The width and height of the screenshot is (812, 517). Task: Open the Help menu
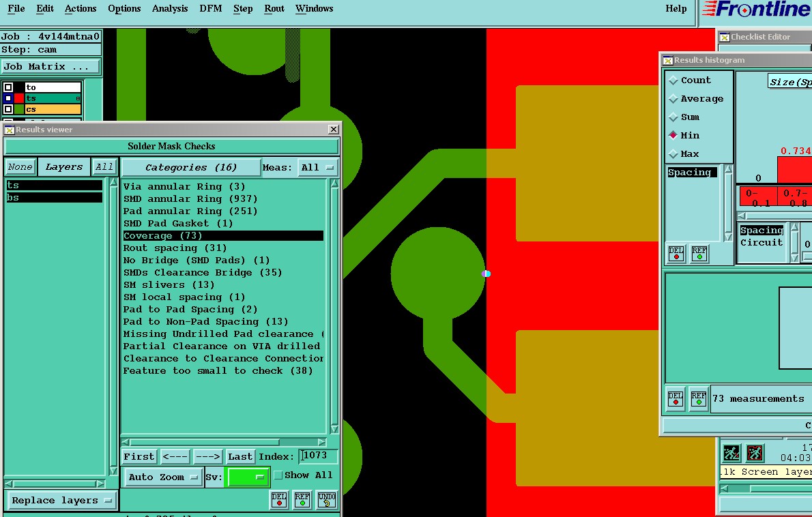(x=676, y=8)
